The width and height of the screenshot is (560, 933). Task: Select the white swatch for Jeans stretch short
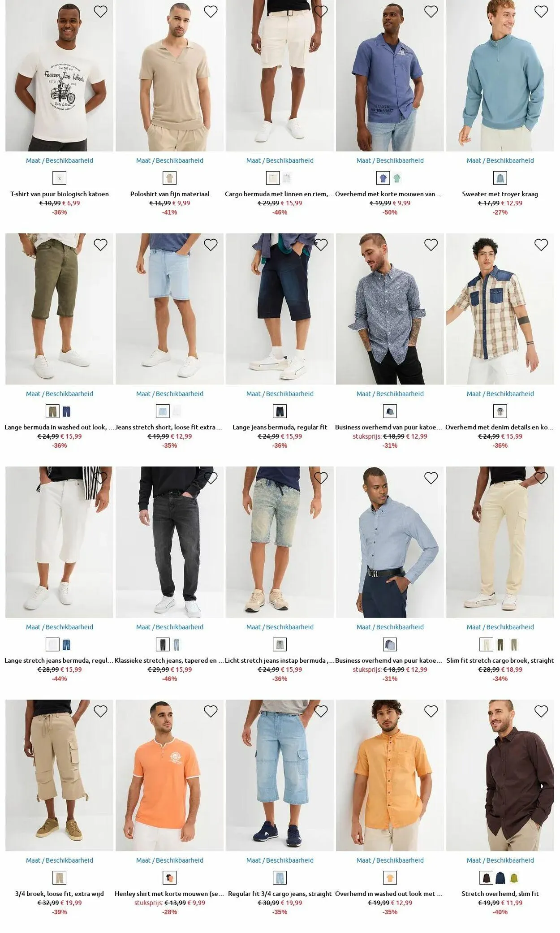[x=177, y=411]
